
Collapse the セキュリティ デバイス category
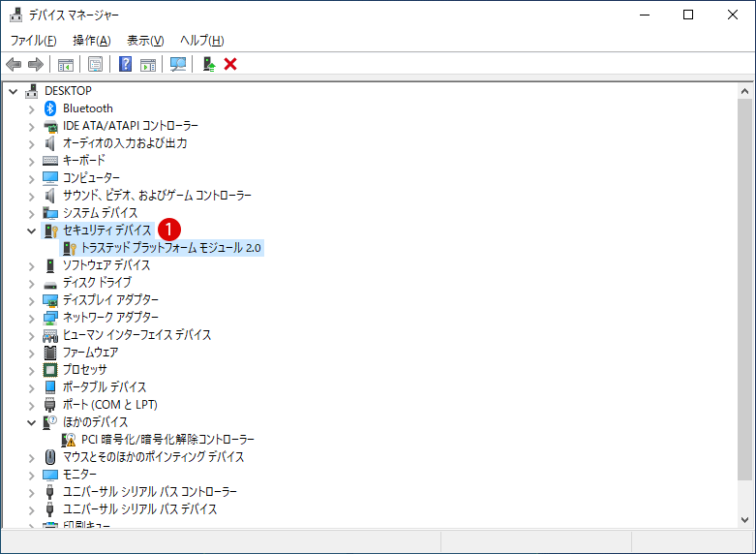coord(32,231)
